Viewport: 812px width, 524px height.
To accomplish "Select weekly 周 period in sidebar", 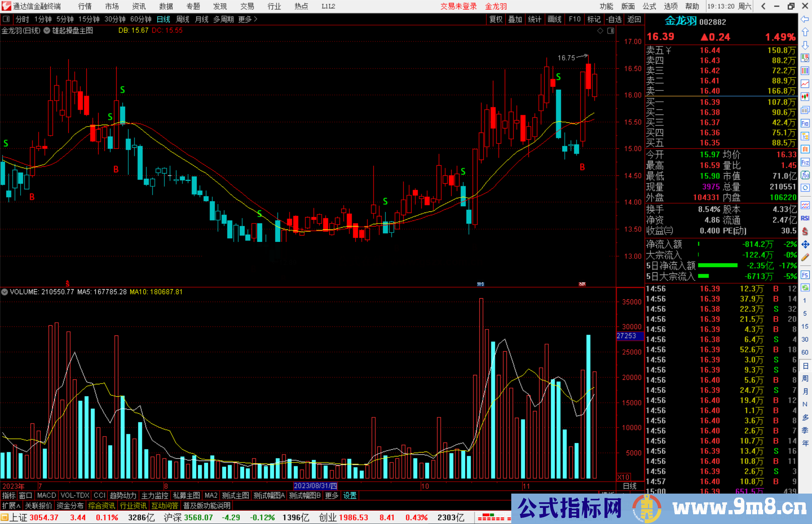I will pyautogui.click(x=805, y=379).
